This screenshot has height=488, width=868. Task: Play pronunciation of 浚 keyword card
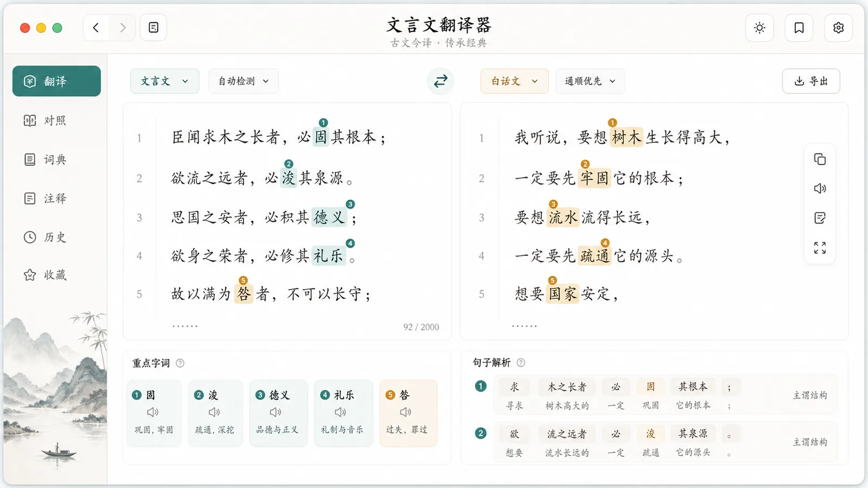click(x=214, y=412)
